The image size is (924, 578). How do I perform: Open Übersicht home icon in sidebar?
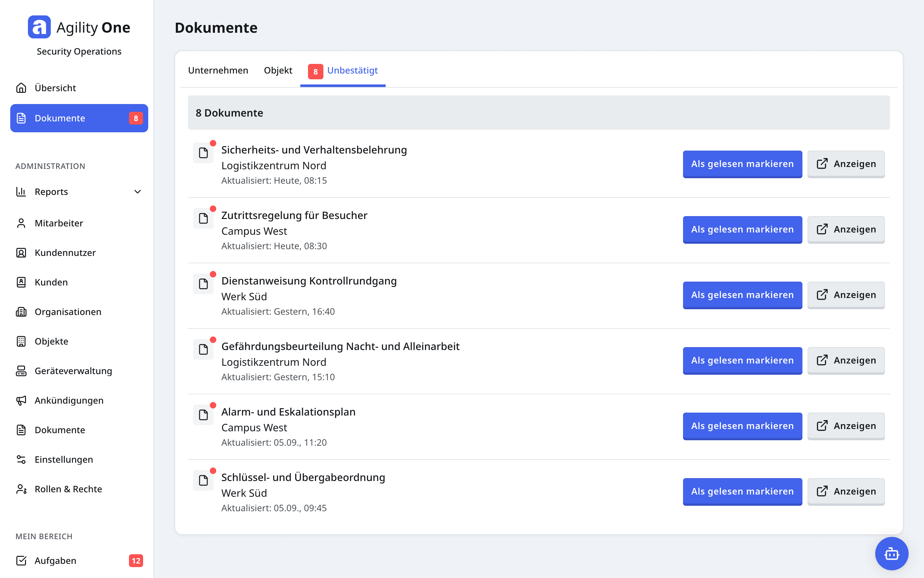pos(21,88)
